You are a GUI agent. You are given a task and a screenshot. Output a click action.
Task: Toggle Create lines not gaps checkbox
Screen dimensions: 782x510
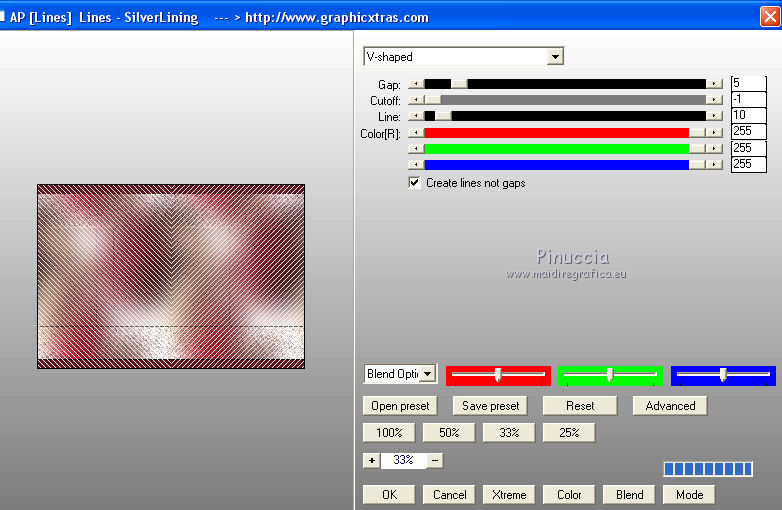414,182
